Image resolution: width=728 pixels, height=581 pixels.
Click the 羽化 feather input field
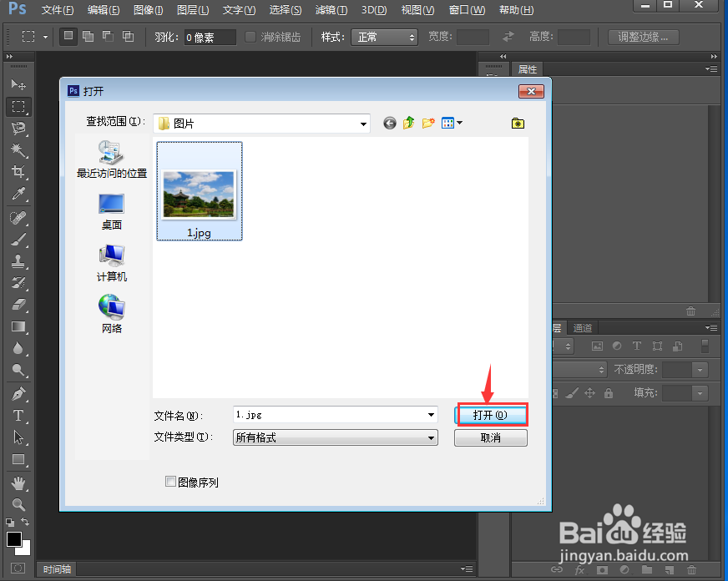coord(210,37)
